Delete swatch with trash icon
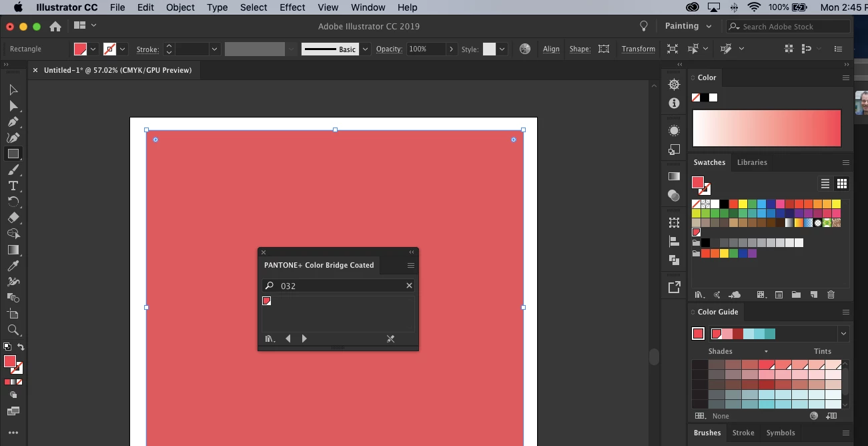Image resolution: width=868 pixels, height=446 pixels. tap(831, 294)
